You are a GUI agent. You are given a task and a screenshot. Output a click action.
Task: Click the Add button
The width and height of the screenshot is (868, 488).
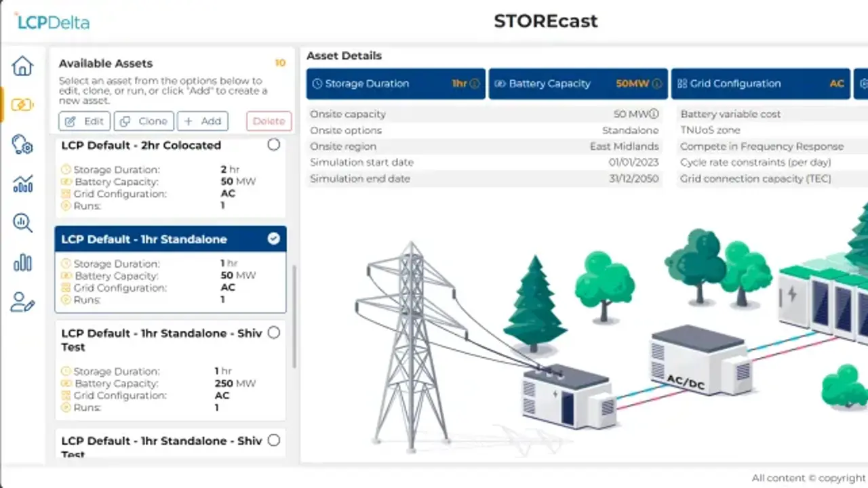pos(203,121)
